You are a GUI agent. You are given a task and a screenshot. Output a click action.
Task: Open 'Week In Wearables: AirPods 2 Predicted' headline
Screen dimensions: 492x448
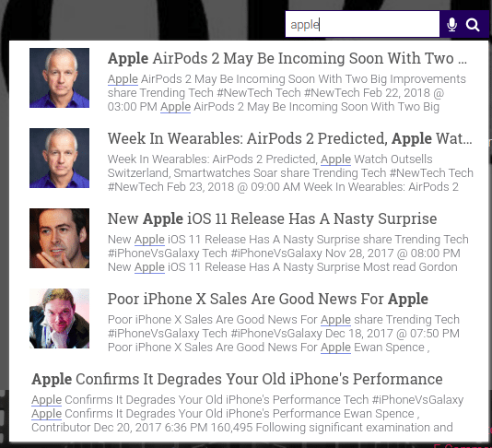289,138
